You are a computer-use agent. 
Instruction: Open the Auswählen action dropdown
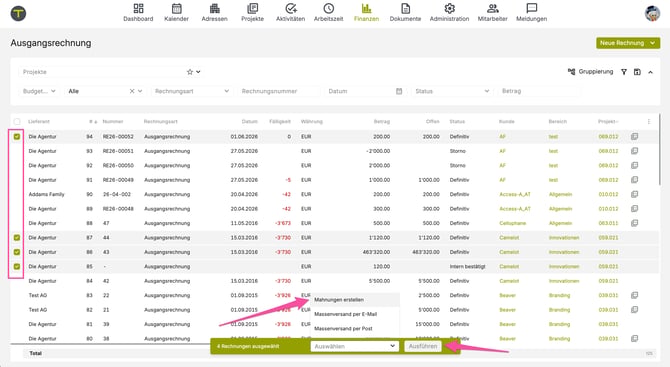pyautogui.click(x=354, y=346)
